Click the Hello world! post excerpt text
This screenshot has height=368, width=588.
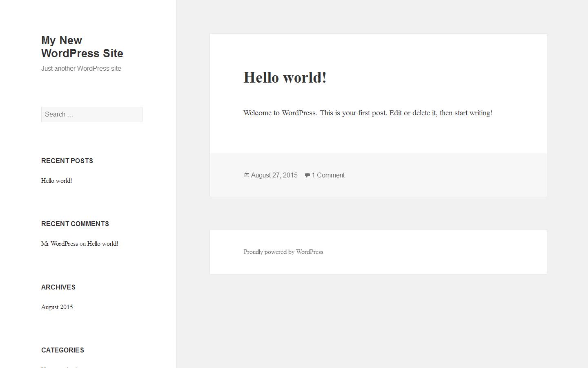(367, 113)
